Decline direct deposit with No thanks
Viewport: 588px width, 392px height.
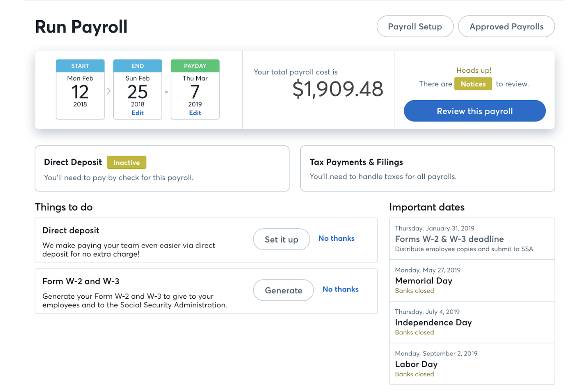(x=336, y=238)
